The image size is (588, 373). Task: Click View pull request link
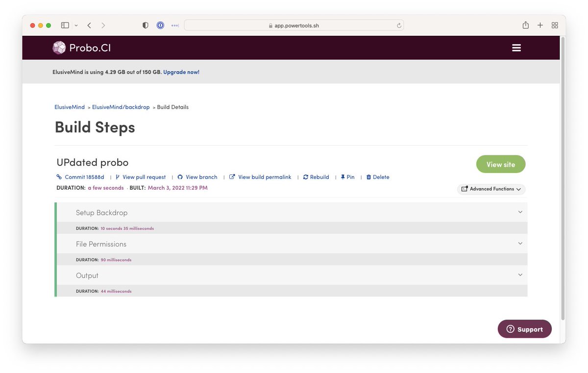pyautogui.click(x=144, y=177)
